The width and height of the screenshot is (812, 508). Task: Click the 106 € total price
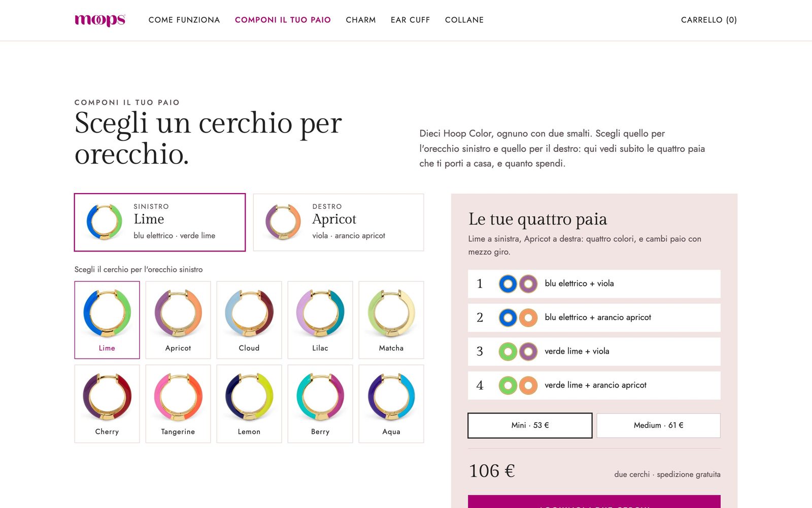click(492, 471)
